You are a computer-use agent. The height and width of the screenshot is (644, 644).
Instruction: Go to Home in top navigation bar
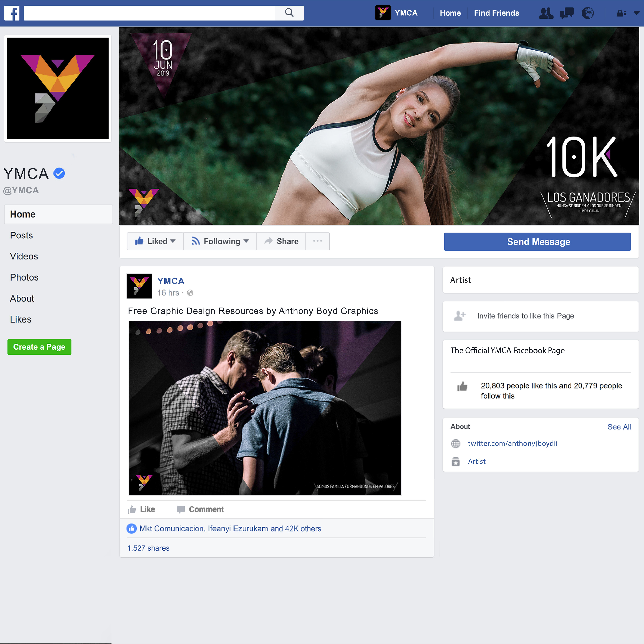click(x=450, y=13)
